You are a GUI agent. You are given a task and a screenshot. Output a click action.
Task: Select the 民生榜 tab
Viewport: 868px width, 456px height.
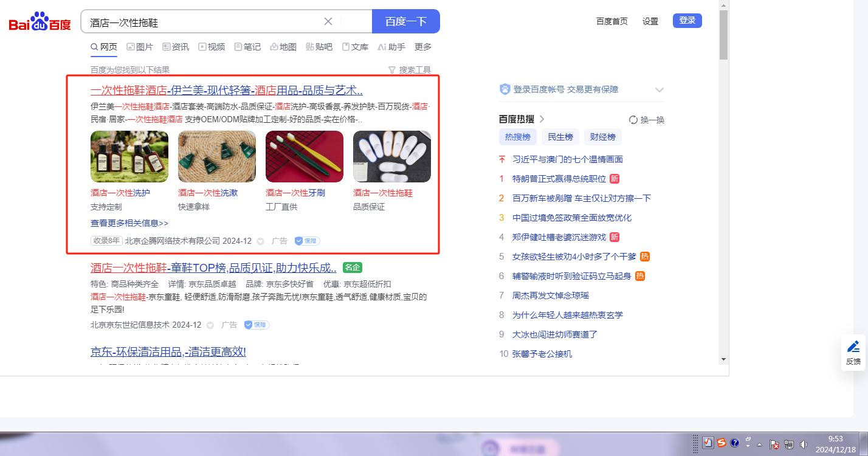(560, 137)
